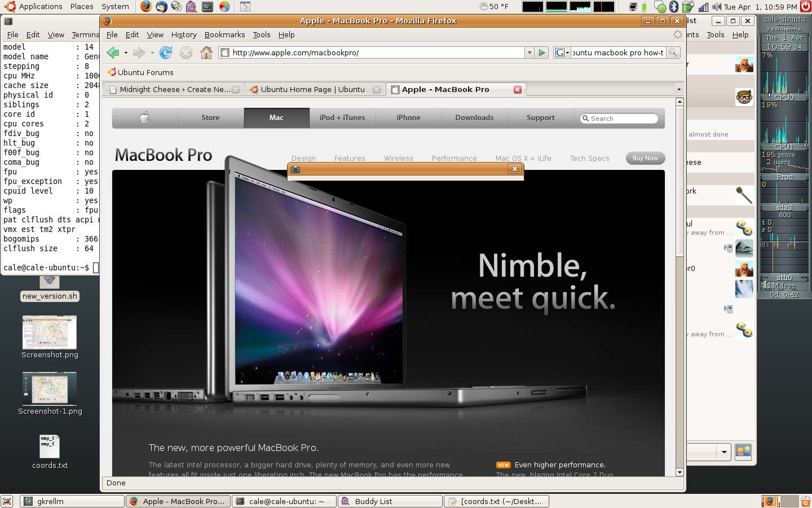Open forward button history dropdown arrow
The image size is (812, 508).
point(152,53)
